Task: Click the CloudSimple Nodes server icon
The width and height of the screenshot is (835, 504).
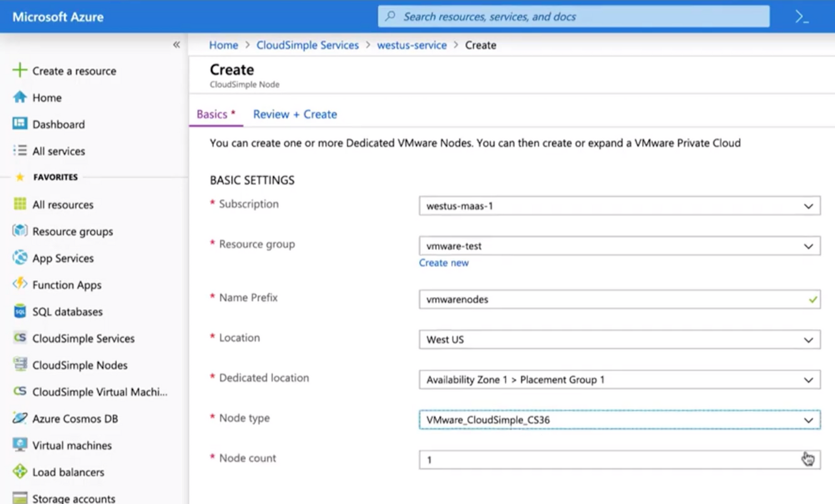Action: pyautogui.click(x=20, y=364)
